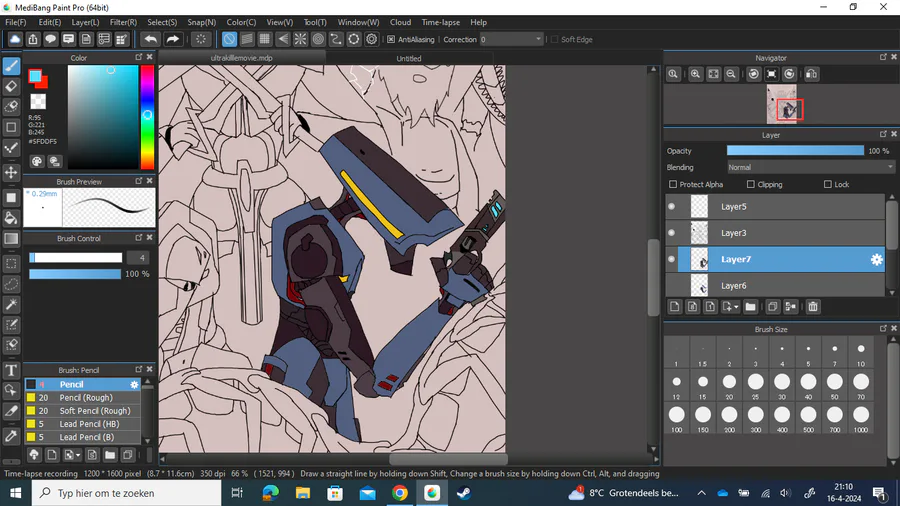Select the rectangular Select tool

[11, 264]
